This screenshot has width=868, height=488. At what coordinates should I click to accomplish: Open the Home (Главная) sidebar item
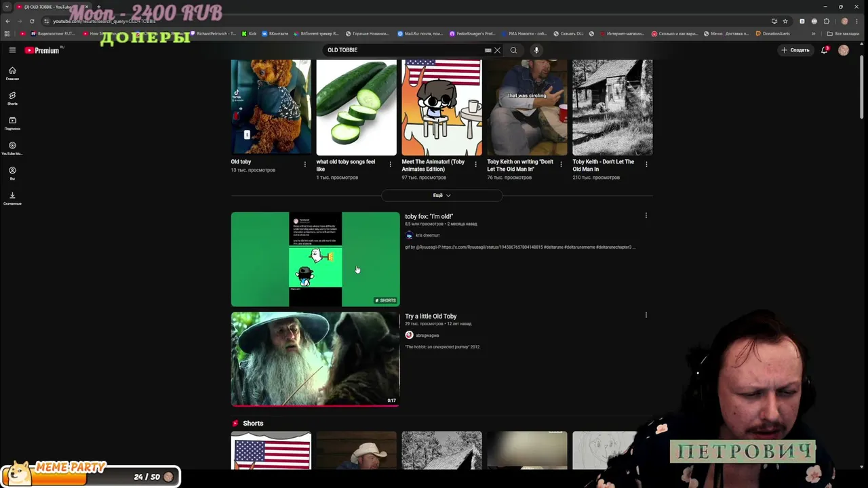(12, 73)
